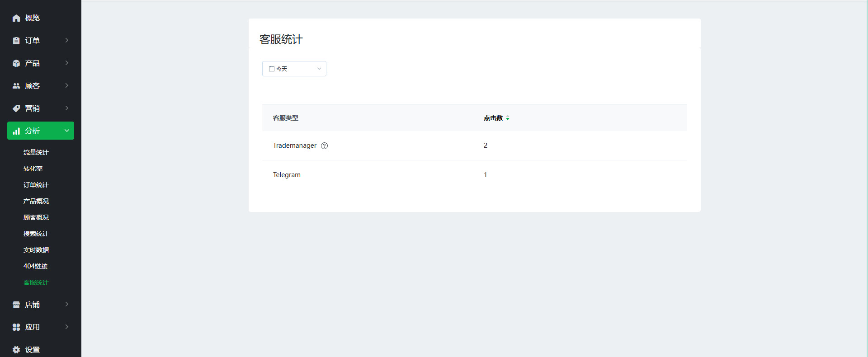Viewport: 868px width, 357px height.
Task: Click the help icon next to Trademanager
Action: coord(324,146)
